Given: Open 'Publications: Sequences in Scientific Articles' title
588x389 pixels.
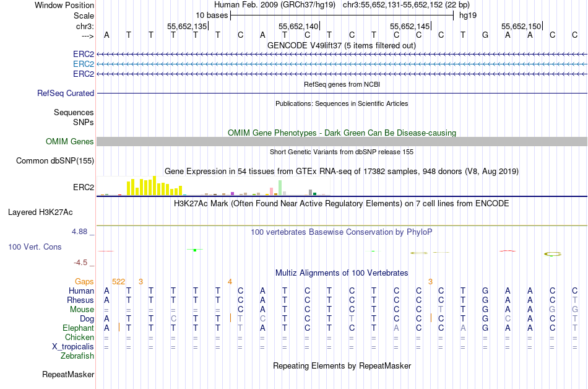Looking at the screenshot, I should tap(342, 103).
